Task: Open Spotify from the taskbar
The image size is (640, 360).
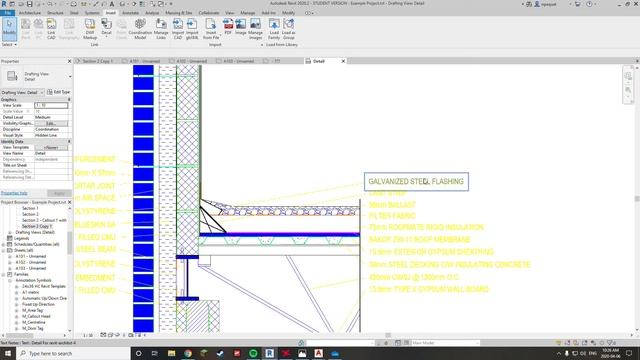Action: [253, 353]
